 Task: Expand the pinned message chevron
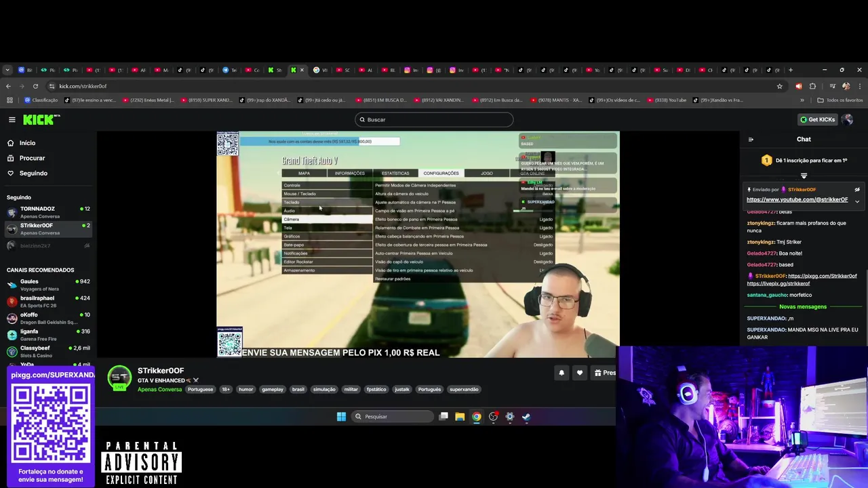(857, 201)
